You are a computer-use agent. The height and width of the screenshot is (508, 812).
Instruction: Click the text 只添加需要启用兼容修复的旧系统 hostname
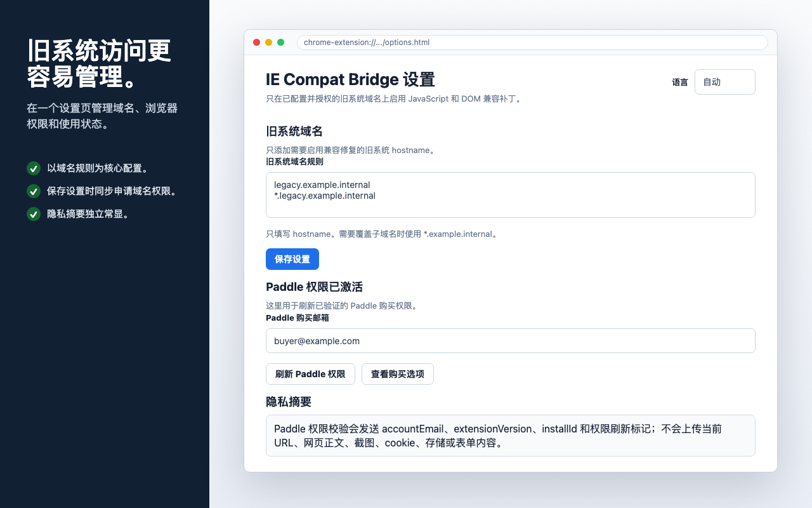pyautogui.click(x=350, y=150)
